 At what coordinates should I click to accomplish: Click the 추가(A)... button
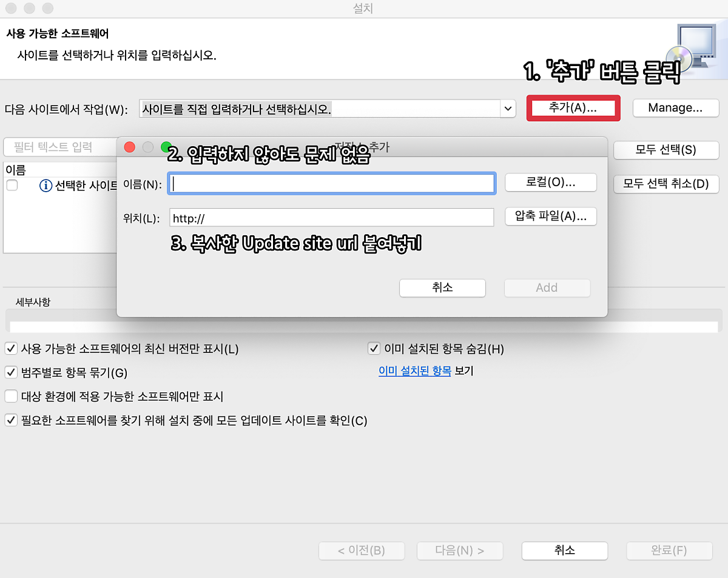tap(573, 108)
